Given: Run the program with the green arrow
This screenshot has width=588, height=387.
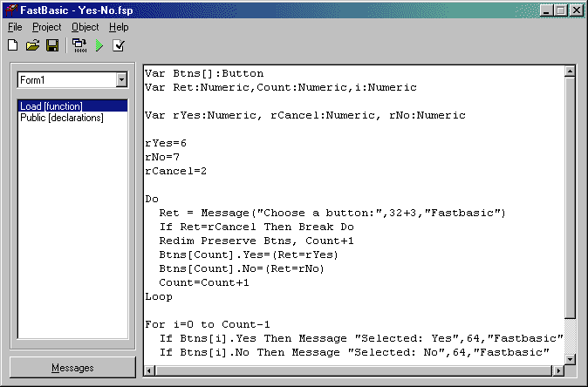Looking at the screenshot, I should coord(99,45).
